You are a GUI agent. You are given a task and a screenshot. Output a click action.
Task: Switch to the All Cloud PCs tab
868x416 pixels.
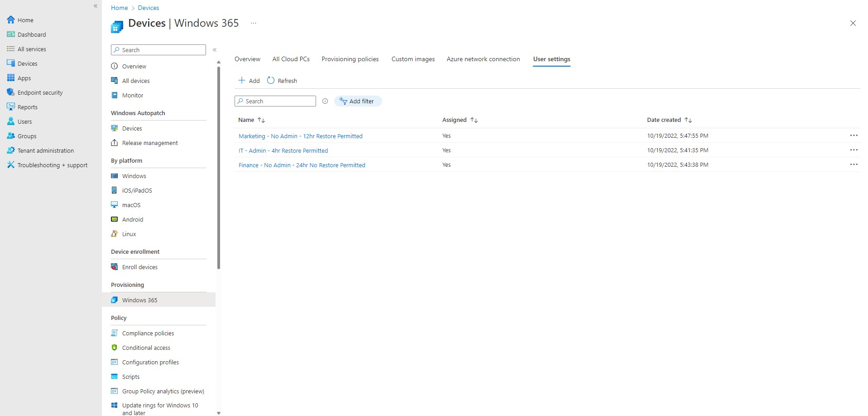(291, 59)
